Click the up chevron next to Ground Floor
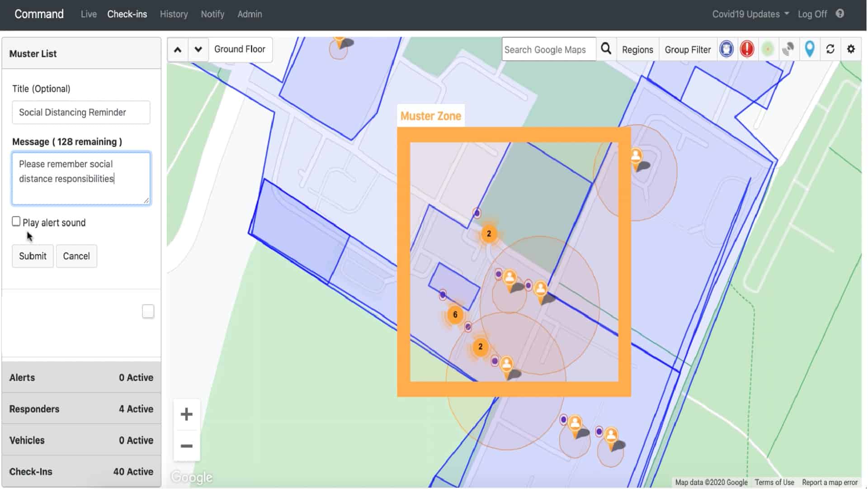Viewport: 868px width, 489px height. [178, 49]
